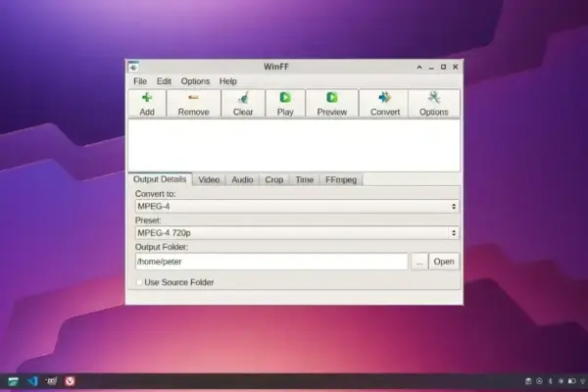Click the battery tray icon

(x=572, y=381)
